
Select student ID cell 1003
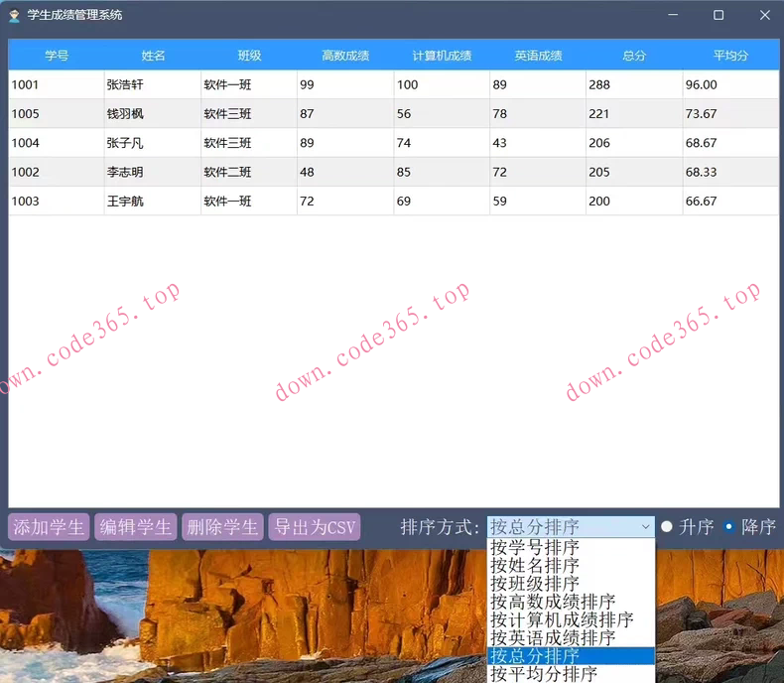point(57,201)
